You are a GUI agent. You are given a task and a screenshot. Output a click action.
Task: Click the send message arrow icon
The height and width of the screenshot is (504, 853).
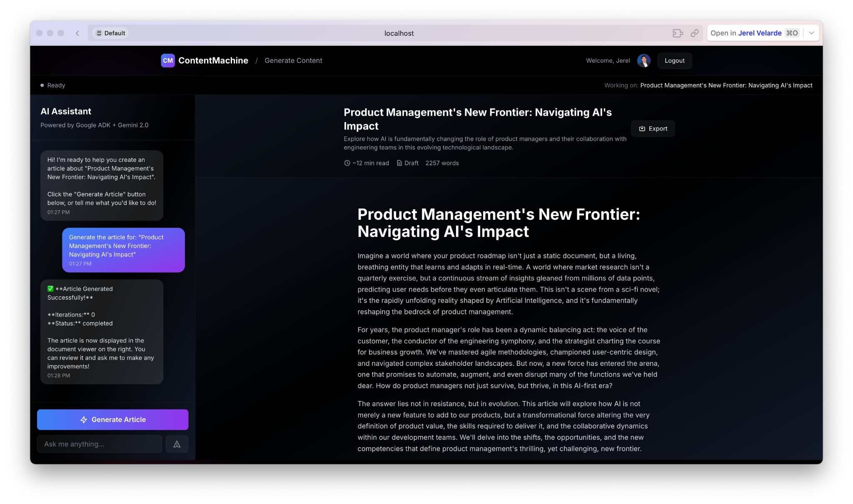point(177,444)
